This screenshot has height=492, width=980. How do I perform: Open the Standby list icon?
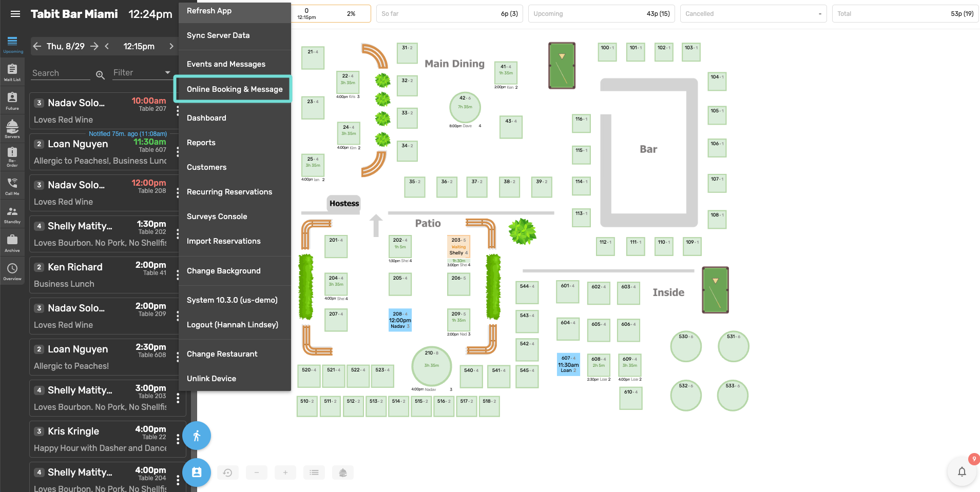tap(12, 214)
